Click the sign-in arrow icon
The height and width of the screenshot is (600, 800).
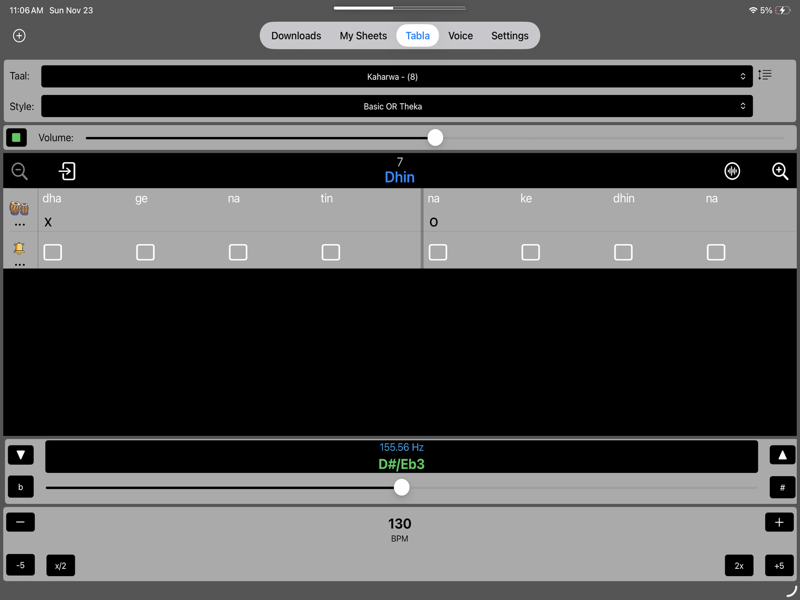66,171
